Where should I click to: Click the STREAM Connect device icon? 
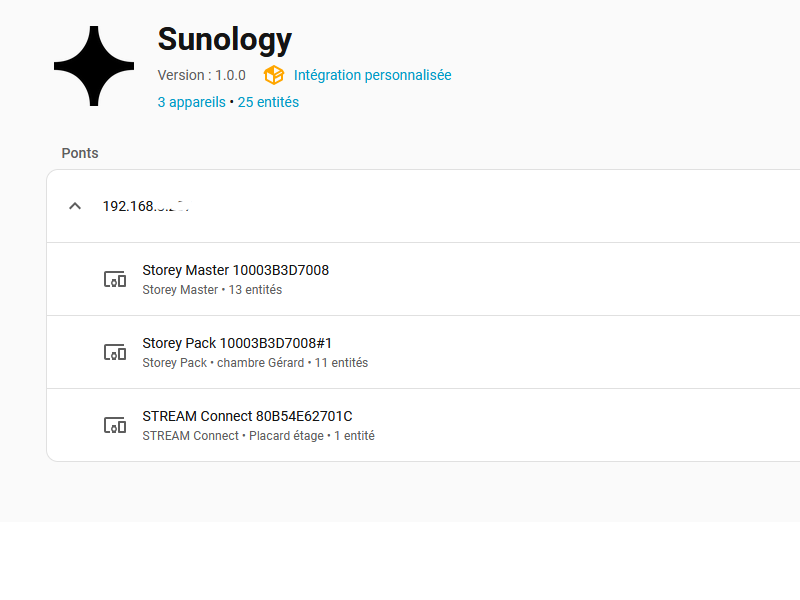click(x=116, y=425)
